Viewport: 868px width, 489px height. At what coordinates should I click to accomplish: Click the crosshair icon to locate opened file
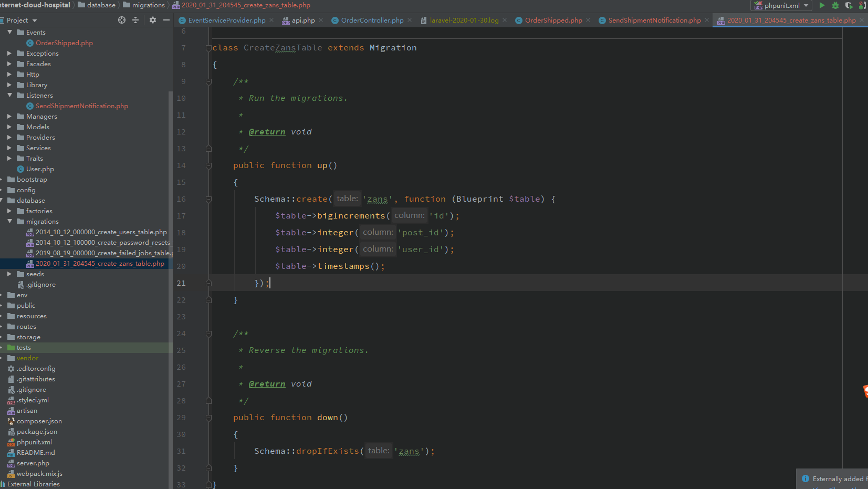tap(122, 20)
